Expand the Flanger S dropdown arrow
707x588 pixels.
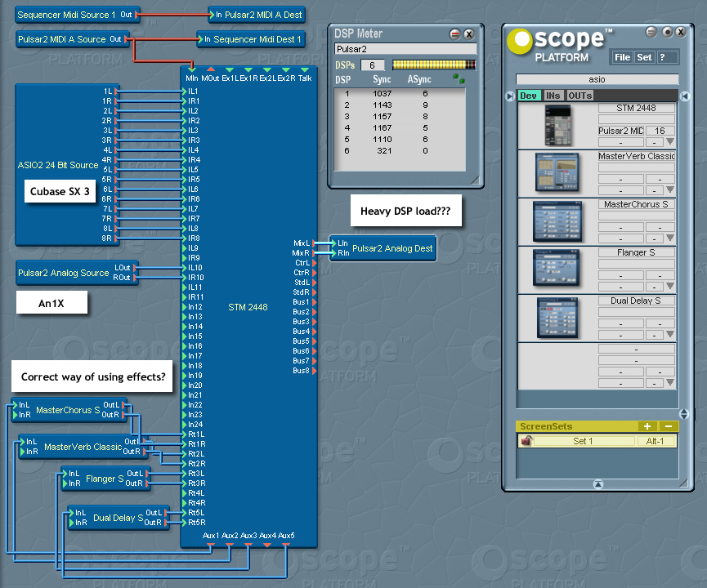click(670, 286)
